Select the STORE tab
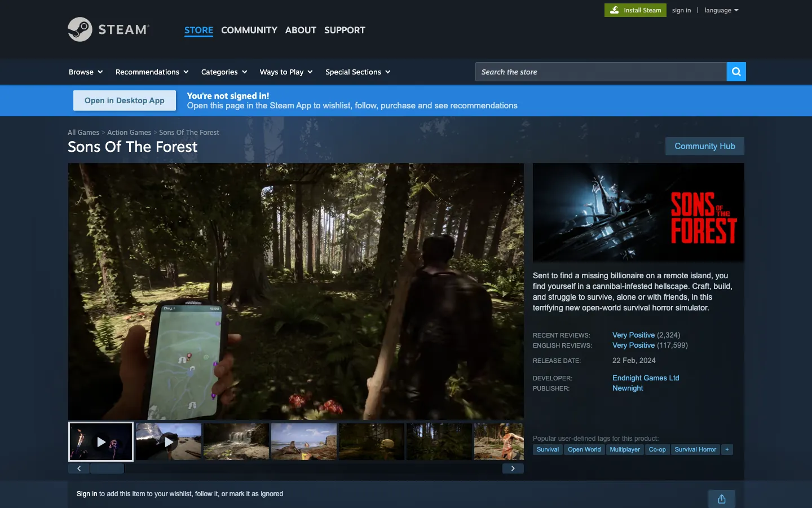The height and width of the screenshot is (508, 812). [x=198, y=30]
